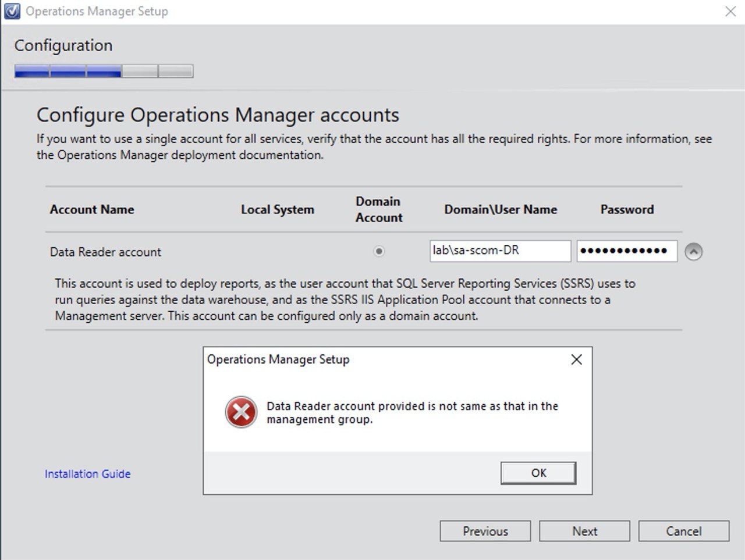Click the Password column header
745x560 pixels.
[627, 209]
